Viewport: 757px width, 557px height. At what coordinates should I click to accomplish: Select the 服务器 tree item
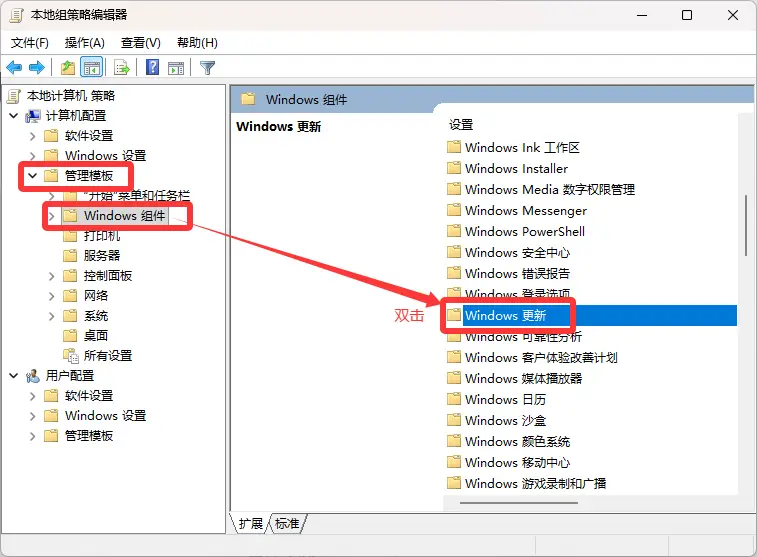tap(102, 256)
